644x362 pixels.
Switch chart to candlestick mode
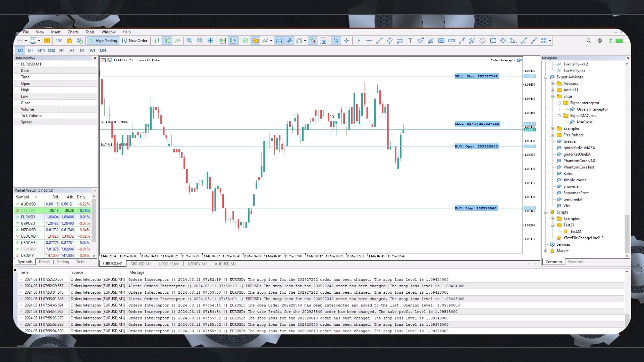[x=167, y=41]
